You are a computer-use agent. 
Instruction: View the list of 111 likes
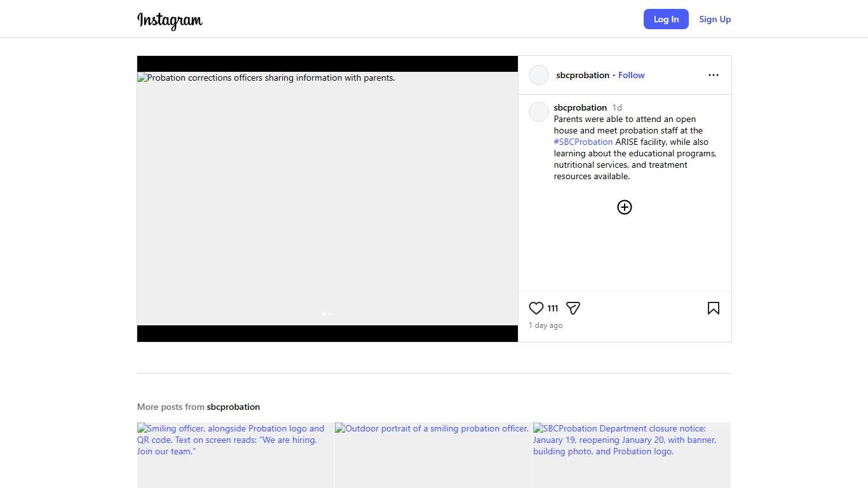coord(553,308)
